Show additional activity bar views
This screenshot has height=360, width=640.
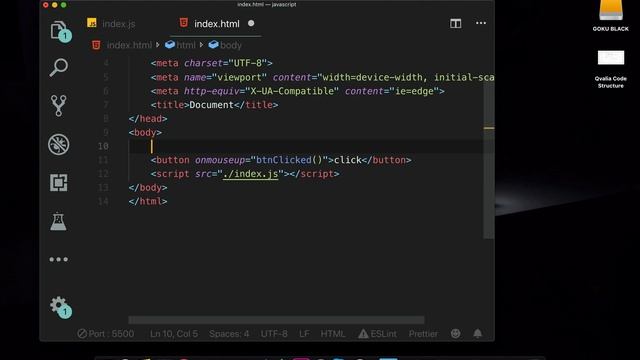(59, 259)
